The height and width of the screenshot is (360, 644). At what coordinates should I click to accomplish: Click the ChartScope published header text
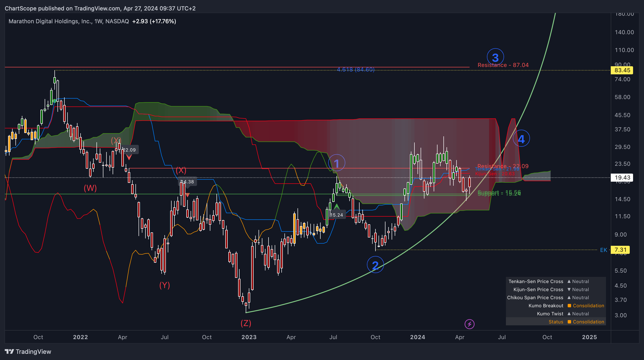pyautogui.click(x=100, y=8)
